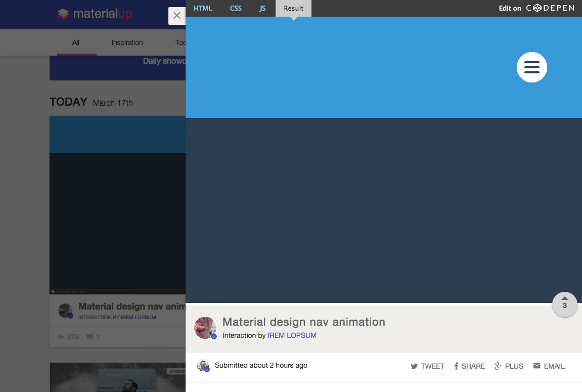Screen dimensions: 582x392
Task: Switch to the Inspiration tab
Action: pyautogui.click(x=127, y=42)
